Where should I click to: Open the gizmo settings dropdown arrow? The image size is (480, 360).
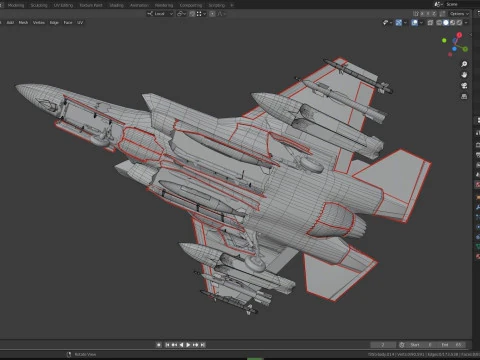405,23
